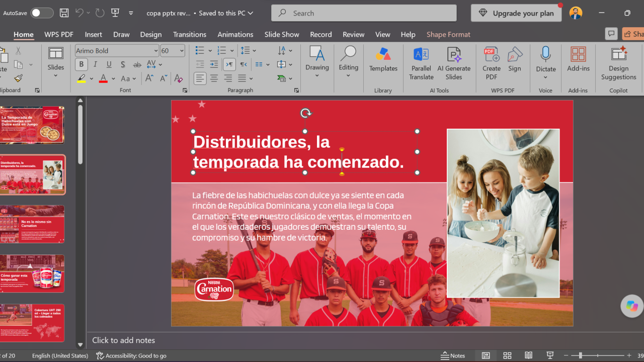This screenshot has height=362, width=644.
Task: Start Slide Show from status bar
Action: [x=550, y=355]
